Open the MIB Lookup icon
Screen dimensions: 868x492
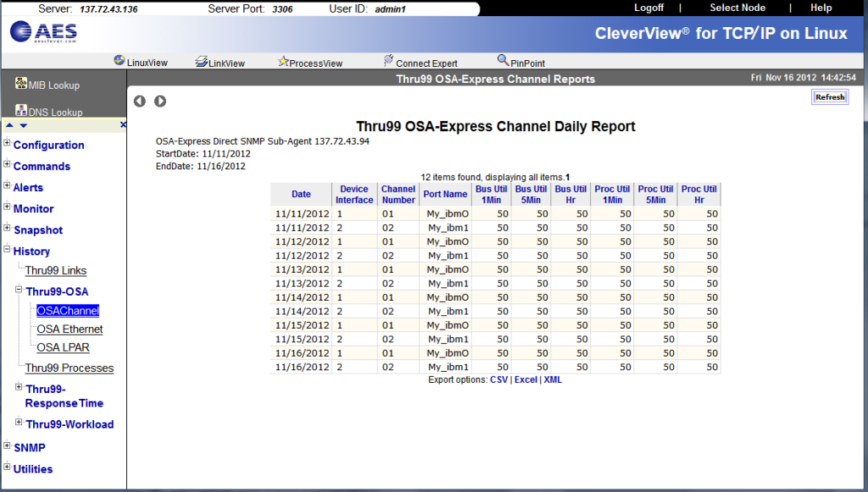coord(21,83)
